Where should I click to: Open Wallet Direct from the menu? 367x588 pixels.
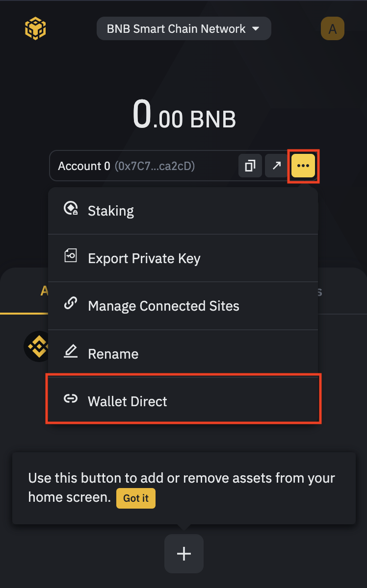pyautogui.click(x=127, y=401)
